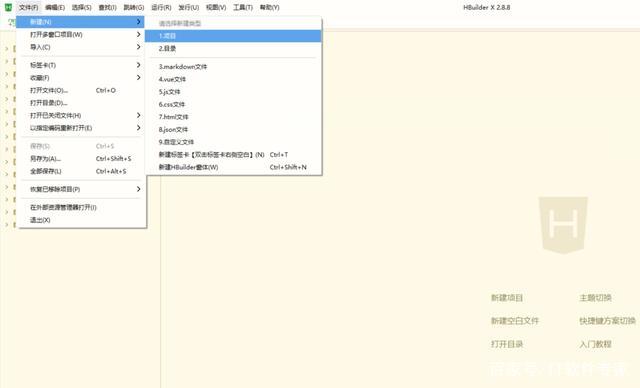
Task: Select 全部保存(L) menu entry
Action: [80, 171]
